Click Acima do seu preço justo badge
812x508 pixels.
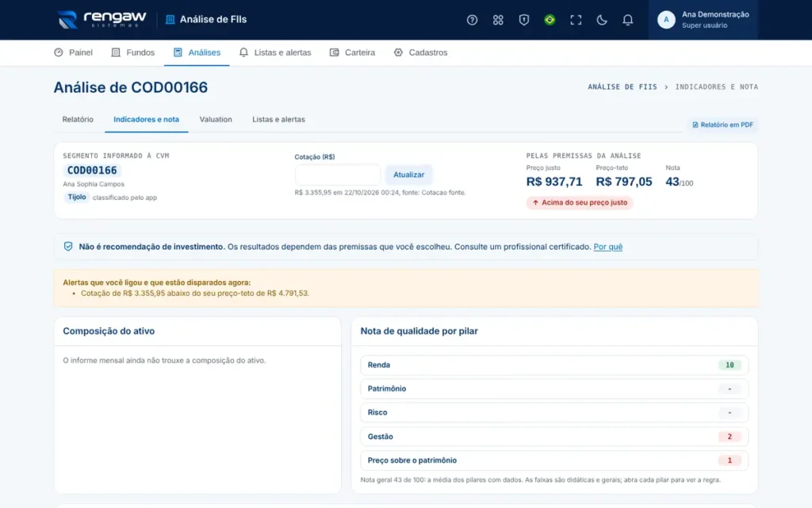click(x=580, y=202)
